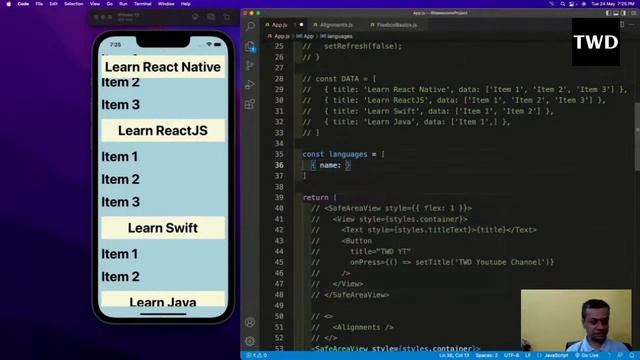Tap Learn ReactJS header in simulator
Screen dimensions: 640x360
point(163,131)
